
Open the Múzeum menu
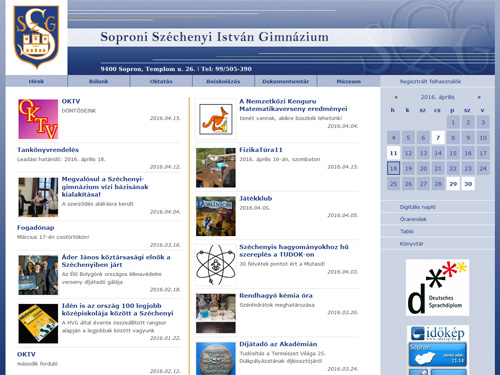coord(349,81)
